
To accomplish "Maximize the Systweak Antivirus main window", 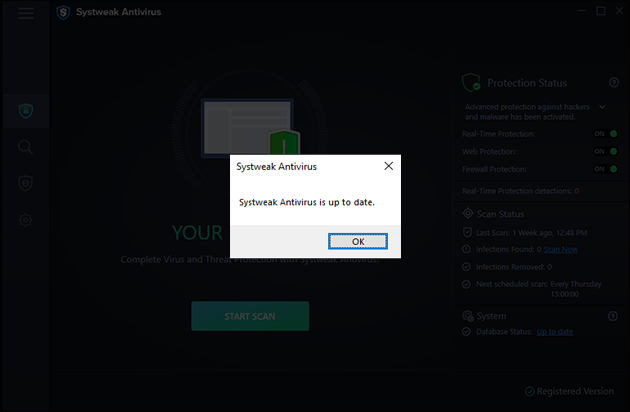I will 601,11.
